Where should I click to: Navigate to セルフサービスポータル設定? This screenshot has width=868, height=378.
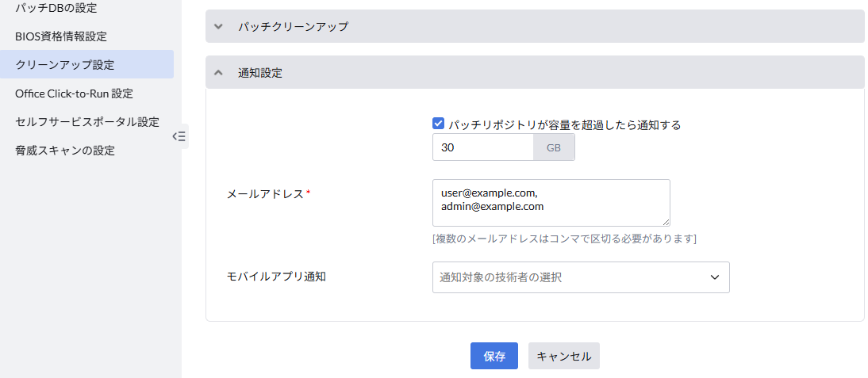tap(87, 121)
